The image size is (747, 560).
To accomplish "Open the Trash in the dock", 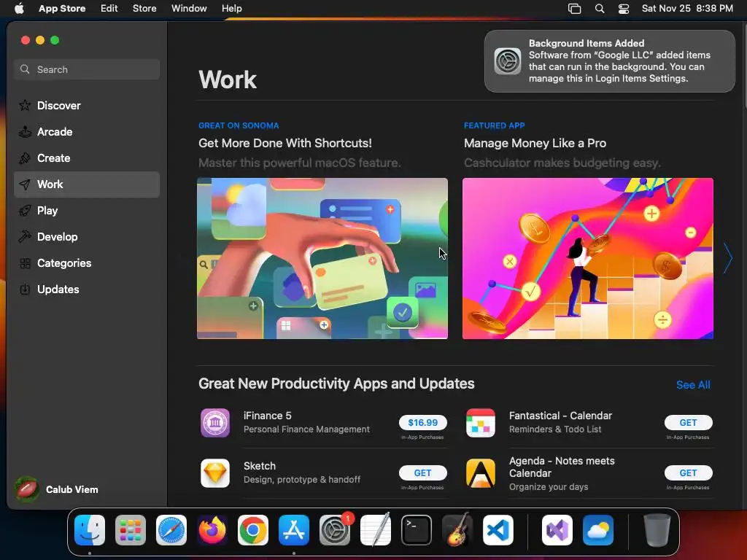I will 657,529.
